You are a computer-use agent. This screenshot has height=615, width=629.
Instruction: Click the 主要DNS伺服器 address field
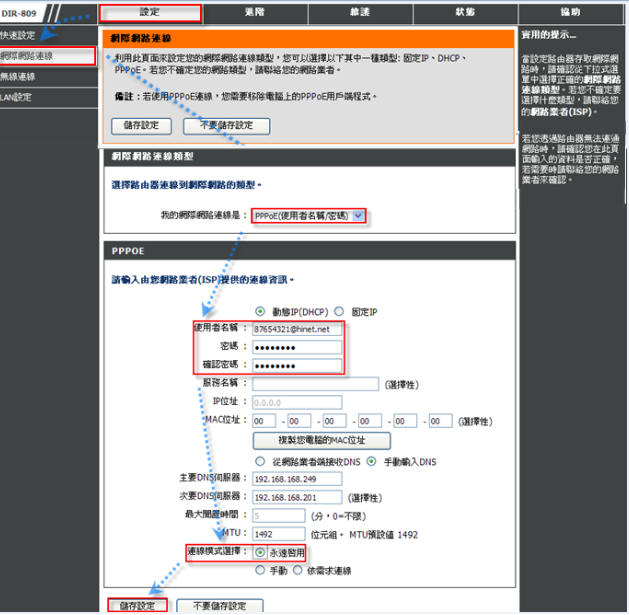click(x=298, y=479)
